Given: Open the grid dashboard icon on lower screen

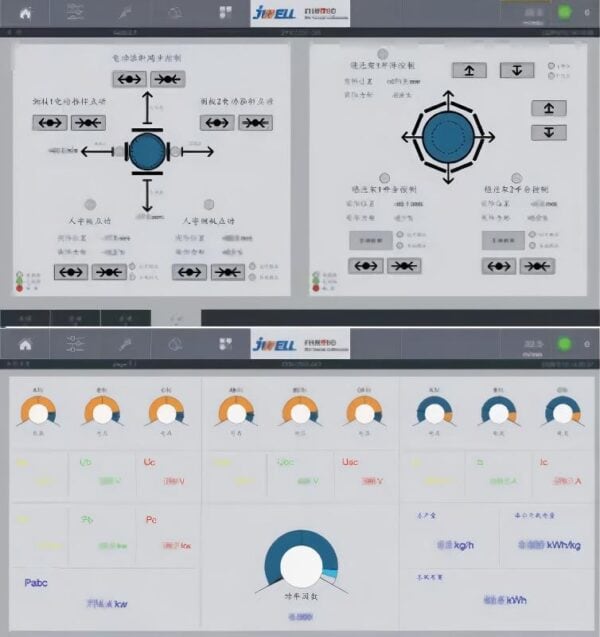Looking at the screenshot, I should (x=225, y=344).
